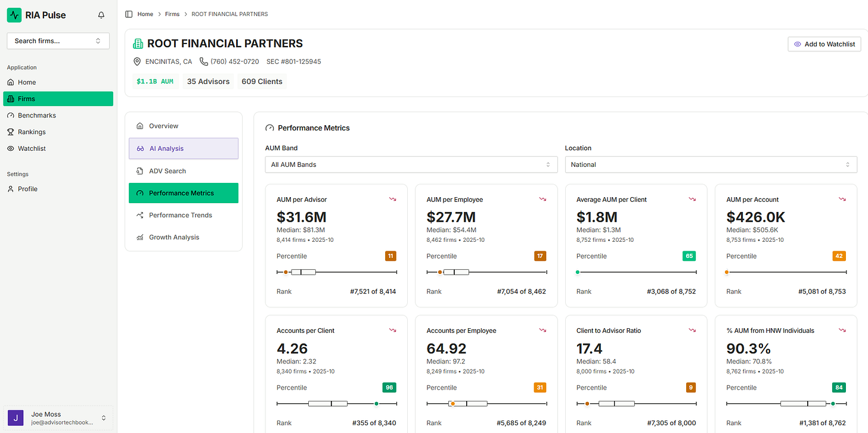Viewport: 868px width, 433px height.
Task: Click percentile box plot on Accounts per Client
Action: pyautogui.click(x=337, y=403)
